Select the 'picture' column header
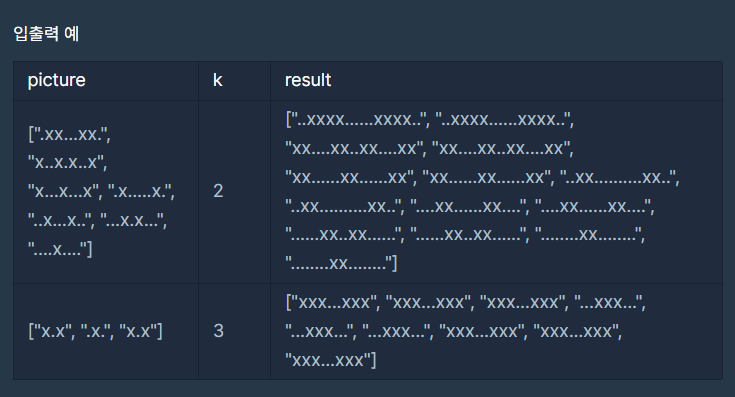 tap(57, 80)
